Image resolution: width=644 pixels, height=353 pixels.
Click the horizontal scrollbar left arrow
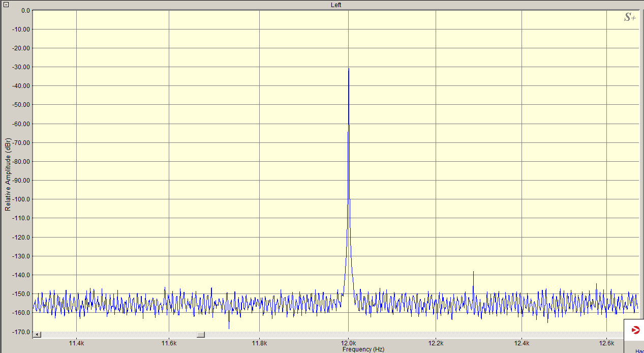point(37,335)
